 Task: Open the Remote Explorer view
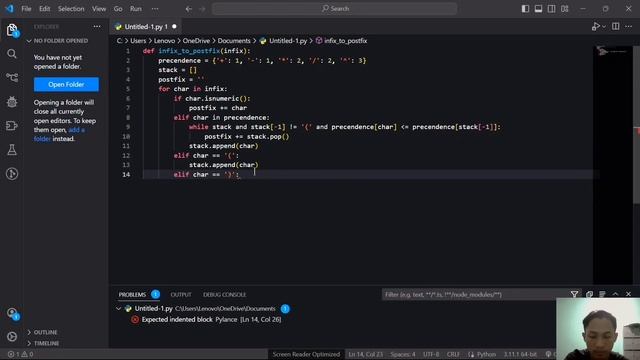12,126
